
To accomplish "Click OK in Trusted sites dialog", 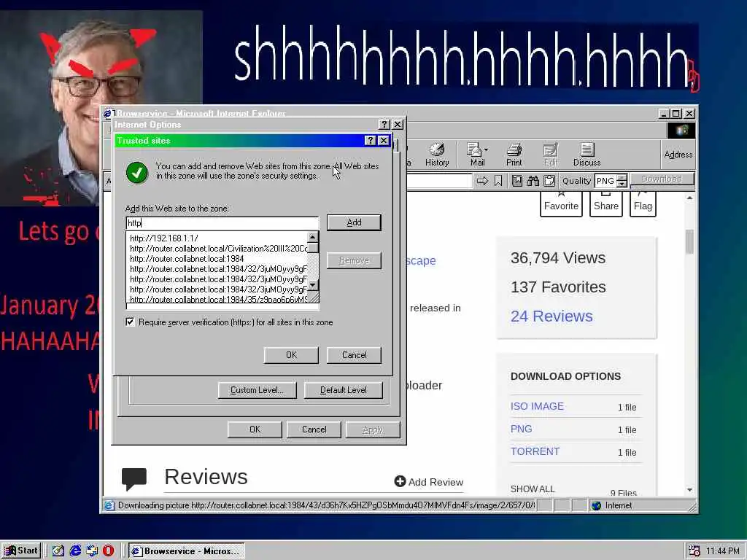I will (291, 355).
